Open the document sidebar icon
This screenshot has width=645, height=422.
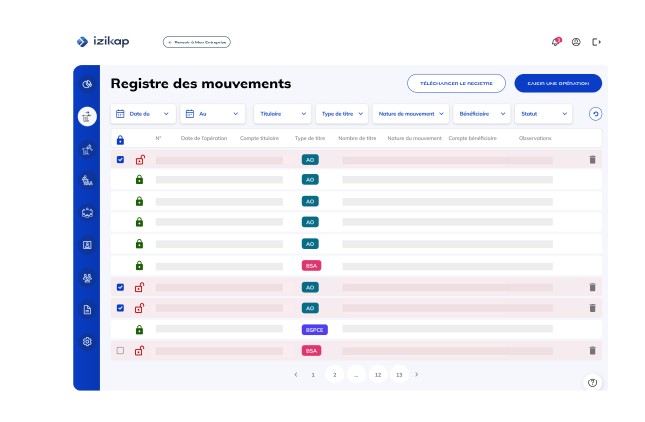[87, 310]
